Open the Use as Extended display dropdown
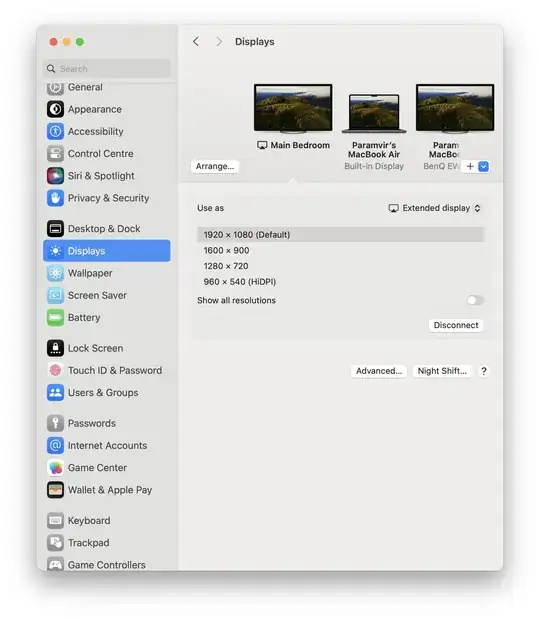The height and width of the screenshot is (619, 540). tap(435, 208)
